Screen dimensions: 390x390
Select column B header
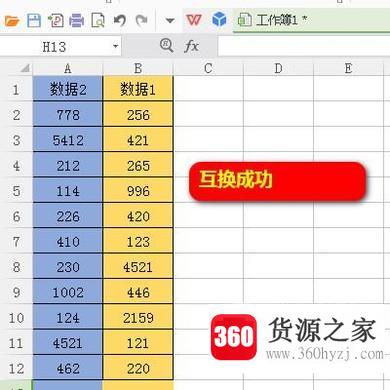(138, 68)
